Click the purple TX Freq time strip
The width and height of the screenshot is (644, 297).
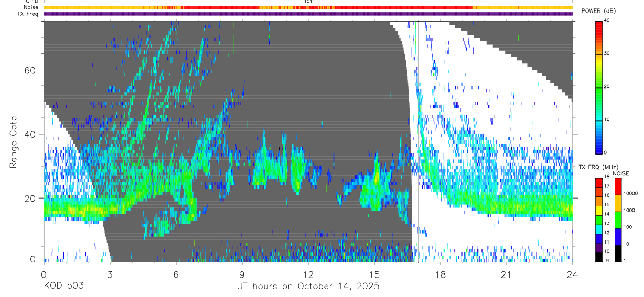[x=308, y=14]
